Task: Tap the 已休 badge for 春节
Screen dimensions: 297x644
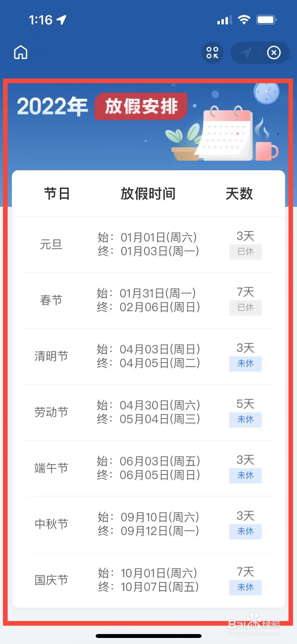Action: pyautogui.click(x=245, y=308)
